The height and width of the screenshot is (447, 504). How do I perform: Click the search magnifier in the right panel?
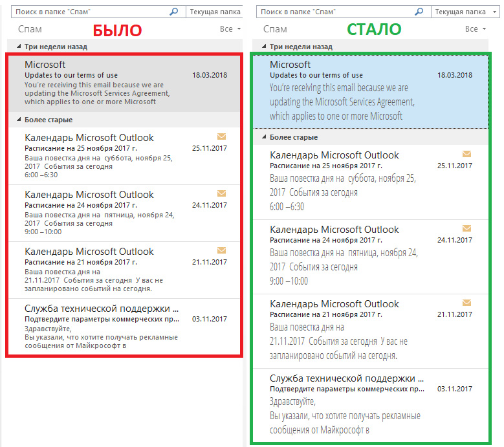click(419, 12)
